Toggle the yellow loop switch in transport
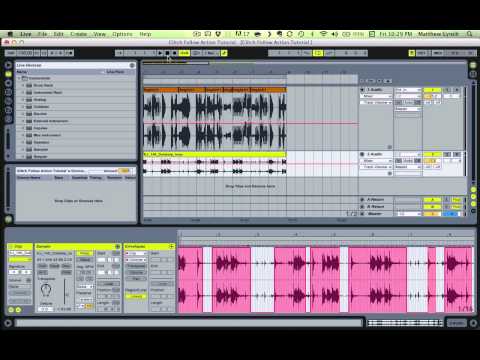Screen dimensions: 480x360 [318, 53]
